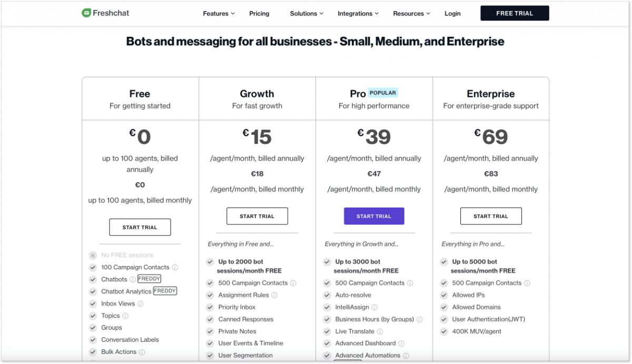This screenshot has width=632, height=364.
Task: Click the checkmark icon beside IntelliAssign
Action: click(327, 307)
